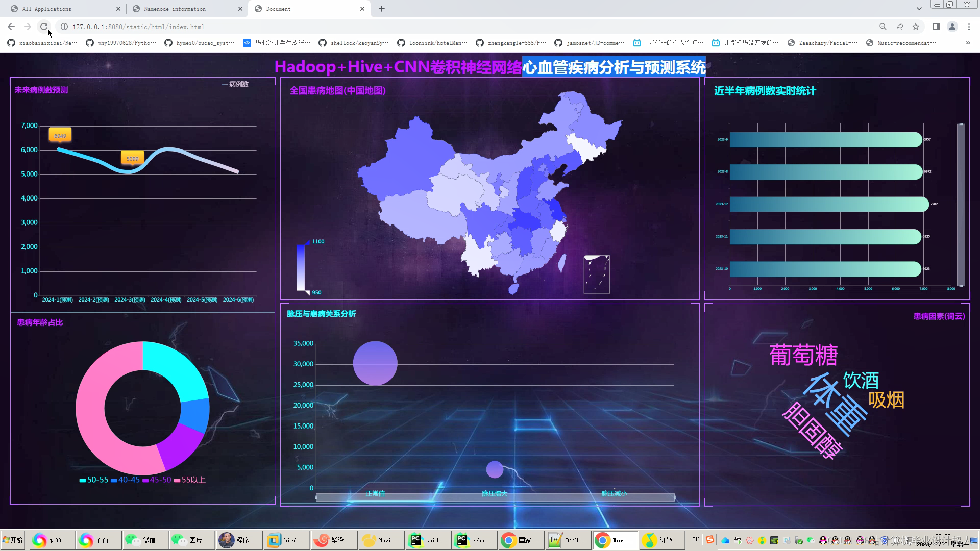Open new tab with plus button
The image size is (980, 551).
point(382,9)
